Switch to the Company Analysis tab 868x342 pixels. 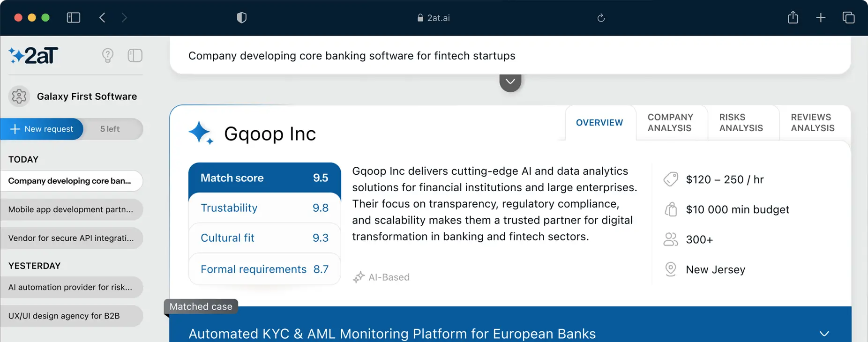coord(670,123)
